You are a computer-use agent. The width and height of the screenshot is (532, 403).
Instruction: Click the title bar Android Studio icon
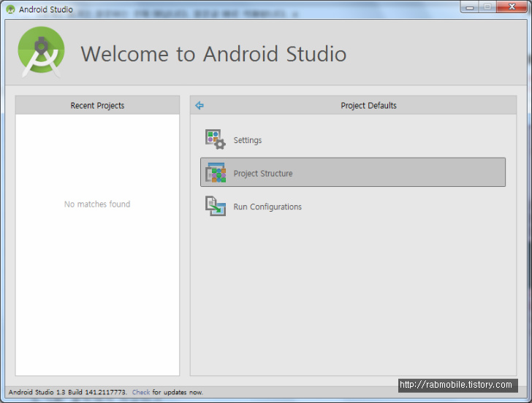click(x=10, y=9)
